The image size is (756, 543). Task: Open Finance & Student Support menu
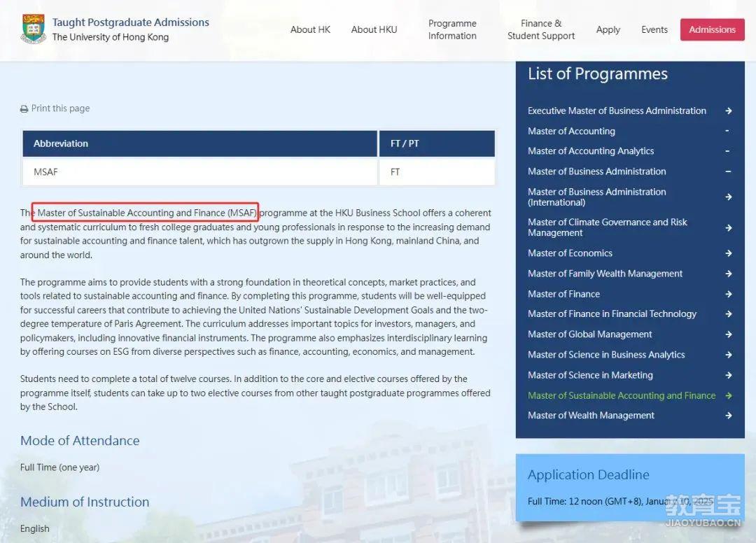541,29
